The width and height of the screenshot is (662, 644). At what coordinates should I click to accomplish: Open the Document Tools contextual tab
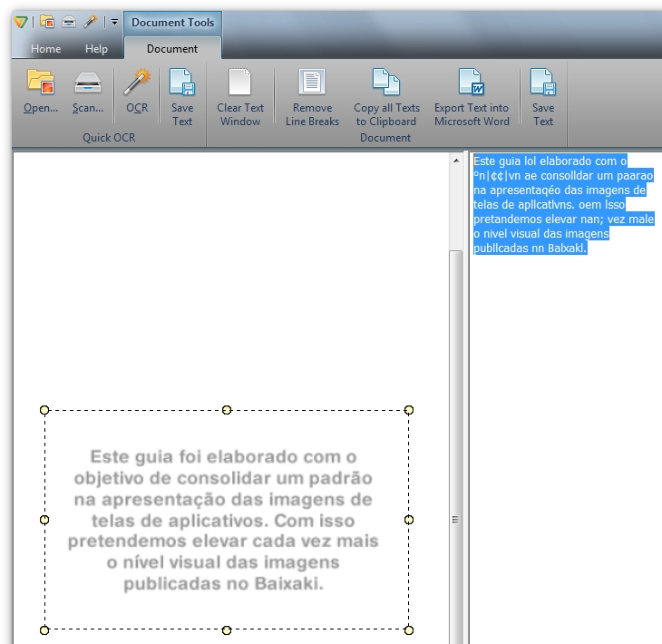tap(172, 23)
